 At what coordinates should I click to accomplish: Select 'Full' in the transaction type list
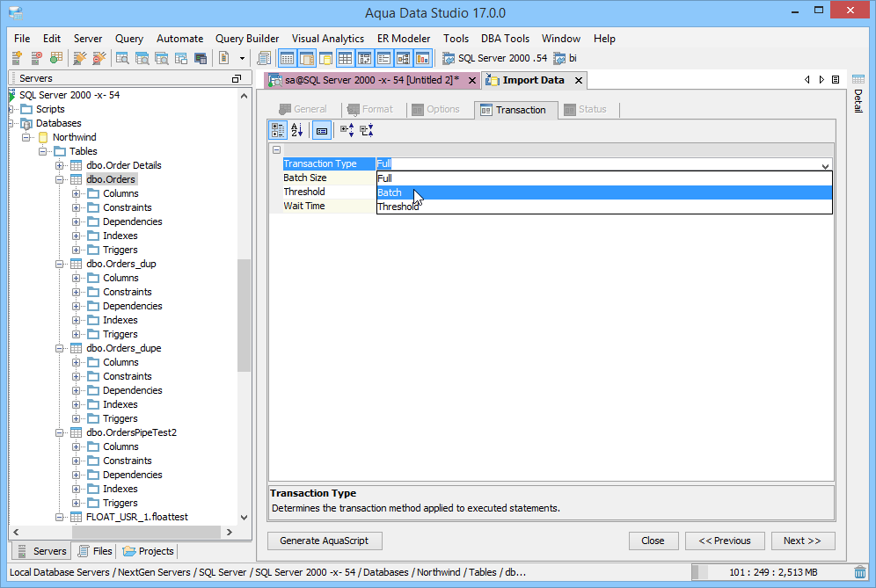(604, 178)
